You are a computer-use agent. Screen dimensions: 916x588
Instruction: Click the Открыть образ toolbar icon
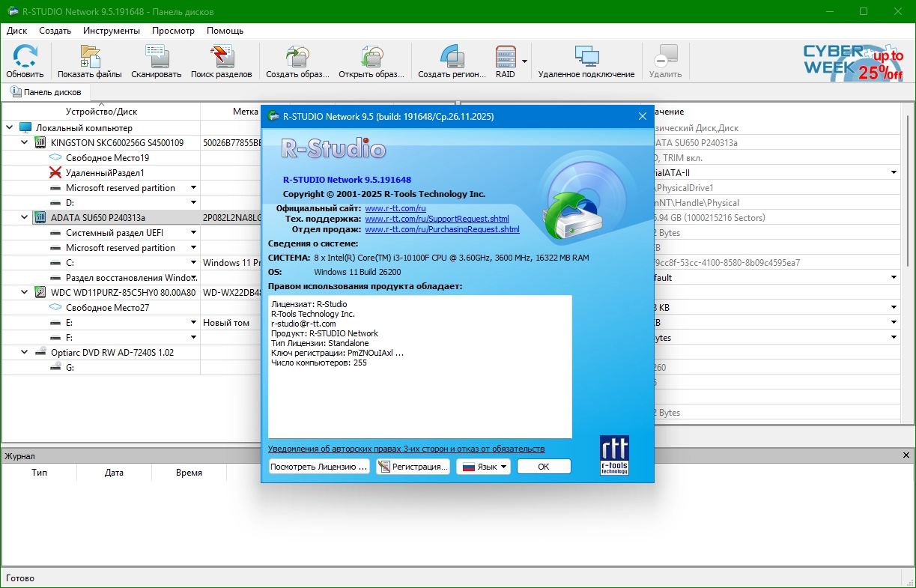(x=371, y=61)
